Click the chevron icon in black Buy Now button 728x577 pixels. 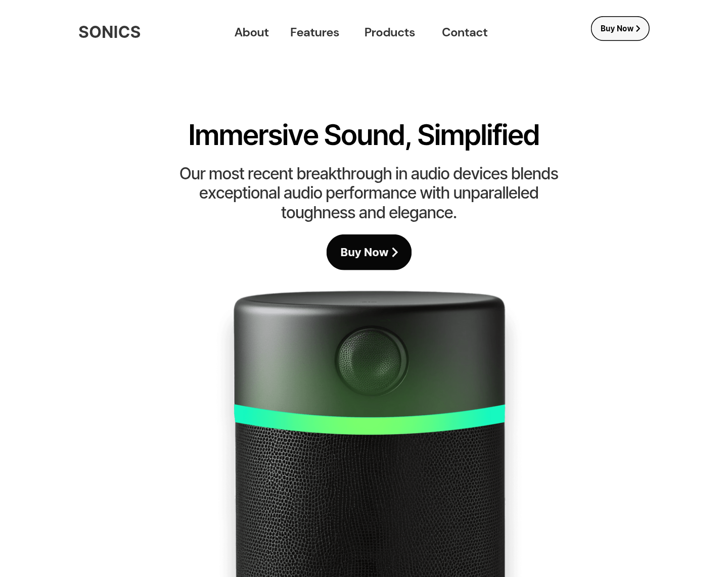395,252
